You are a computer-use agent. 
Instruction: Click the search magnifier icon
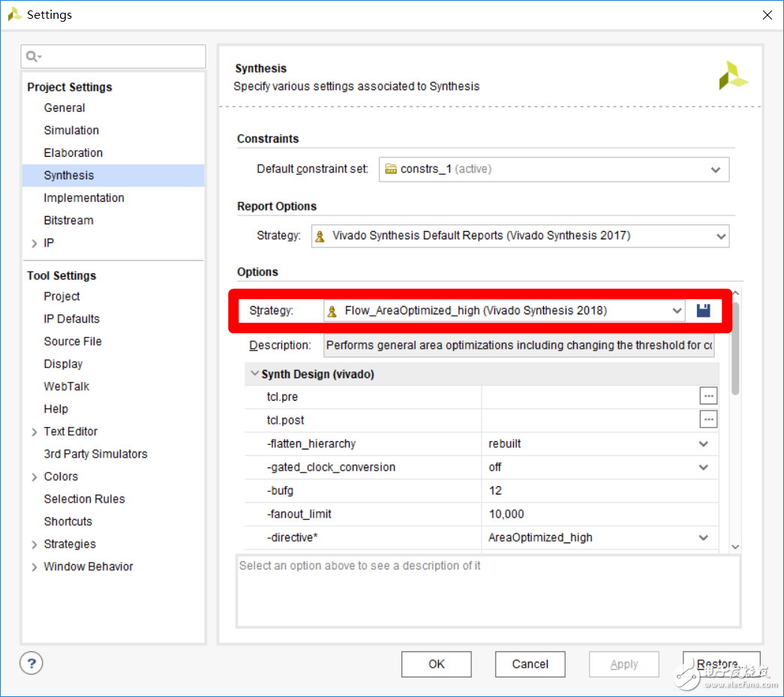(33, 56)
